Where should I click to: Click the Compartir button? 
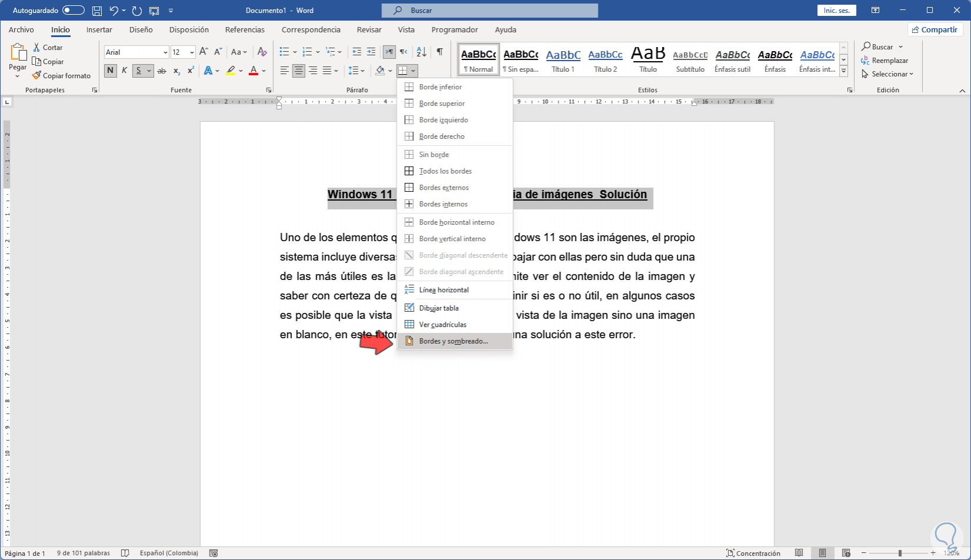click(935, 29)
